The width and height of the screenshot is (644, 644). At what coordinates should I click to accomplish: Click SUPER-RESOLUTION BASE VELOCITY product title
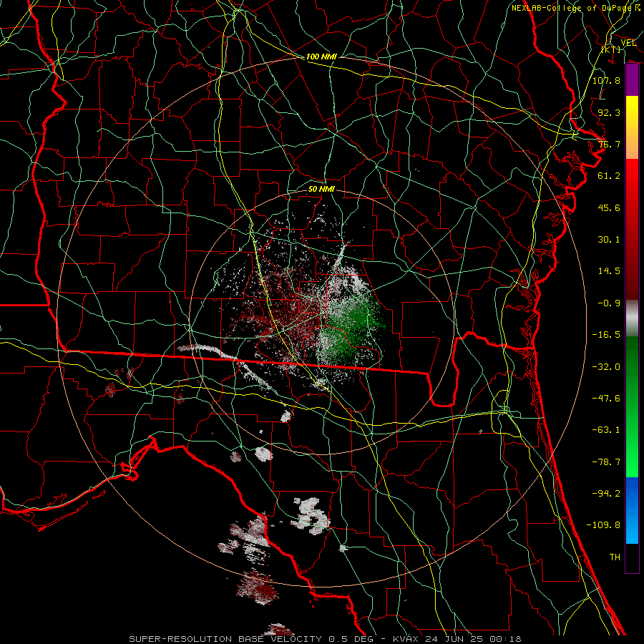225,639
